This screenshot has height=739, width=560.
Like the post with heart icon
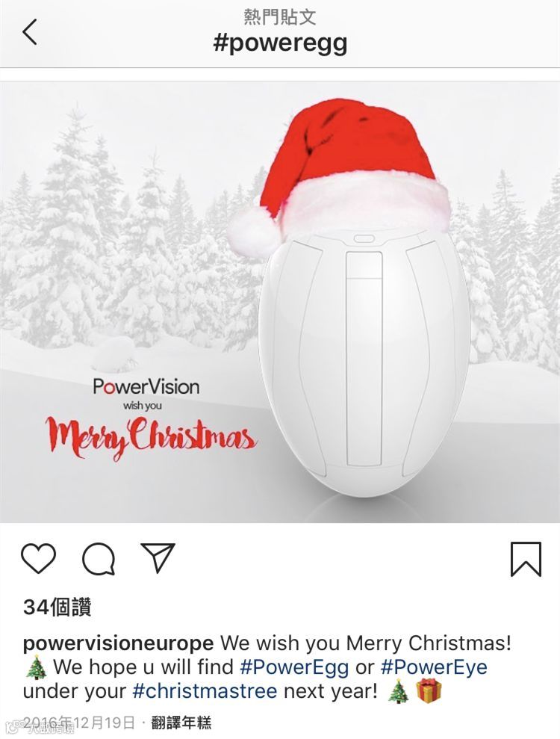click(39, 558)
